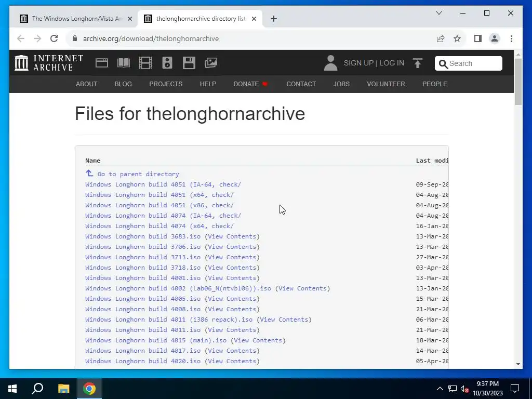Open the Windows Start menu
The height and width of the screenshot is (399, 532).
point(12,389)
